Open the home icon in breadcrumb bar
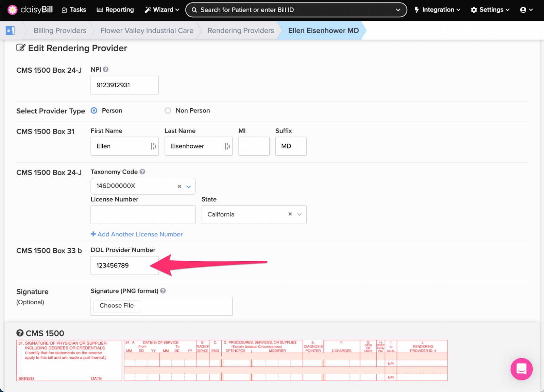Image resolution: width=544 pixels, height=392 pixels. click(x=10, y=31)
